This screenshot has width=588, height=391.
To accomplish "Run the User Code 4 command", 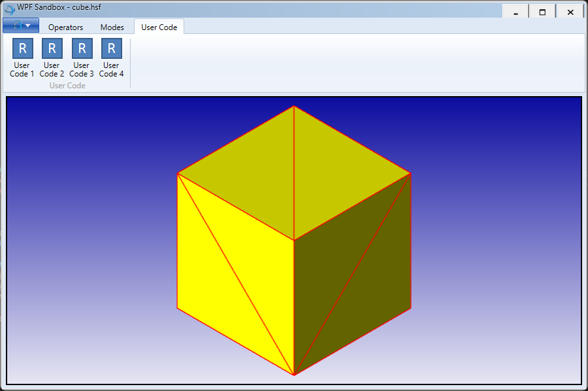I will pyautogui.click(x=111, y=56).
